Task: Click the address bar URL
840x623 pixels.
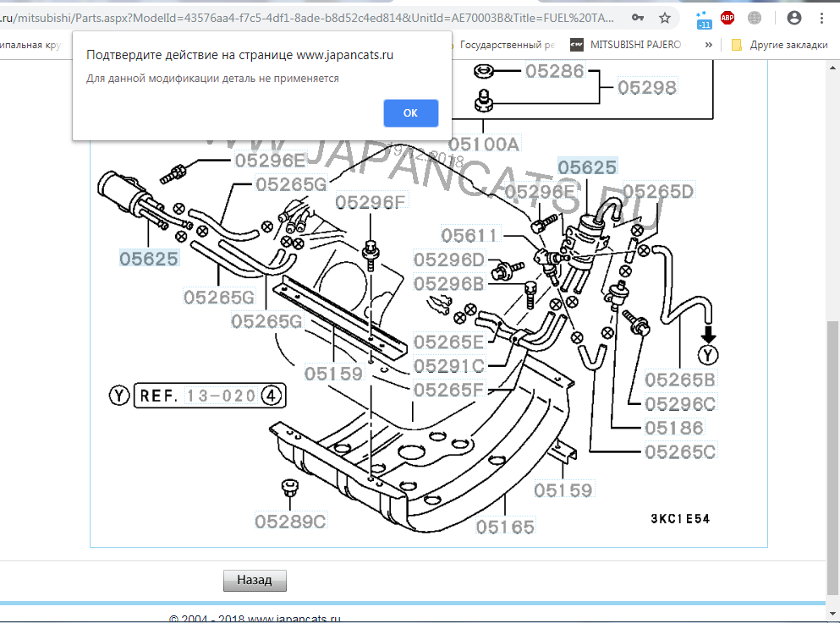Action: [x=308, y=18]
